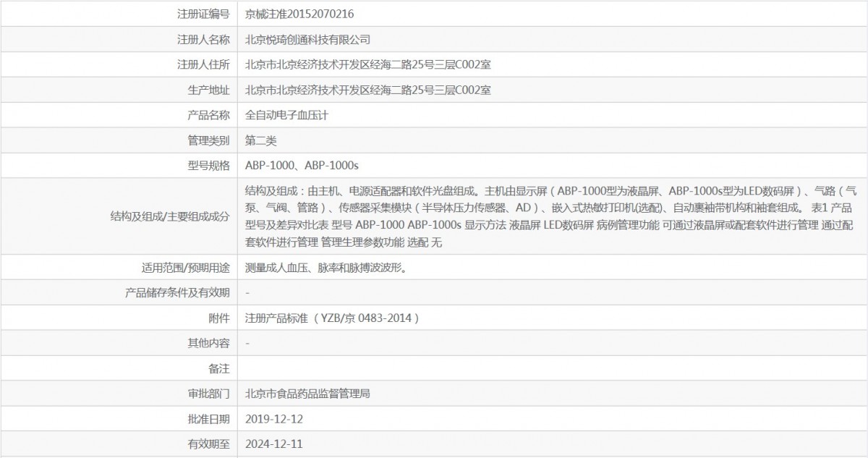Click the label 备注
Screen dimensions: 868x458
219,369
